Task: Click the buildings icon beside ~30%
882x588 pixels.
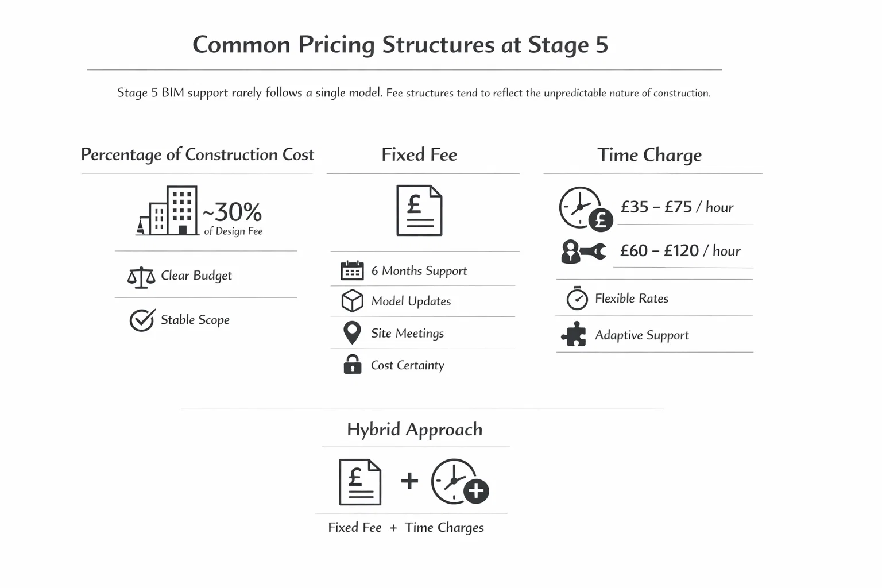Action: click(168, 211)
